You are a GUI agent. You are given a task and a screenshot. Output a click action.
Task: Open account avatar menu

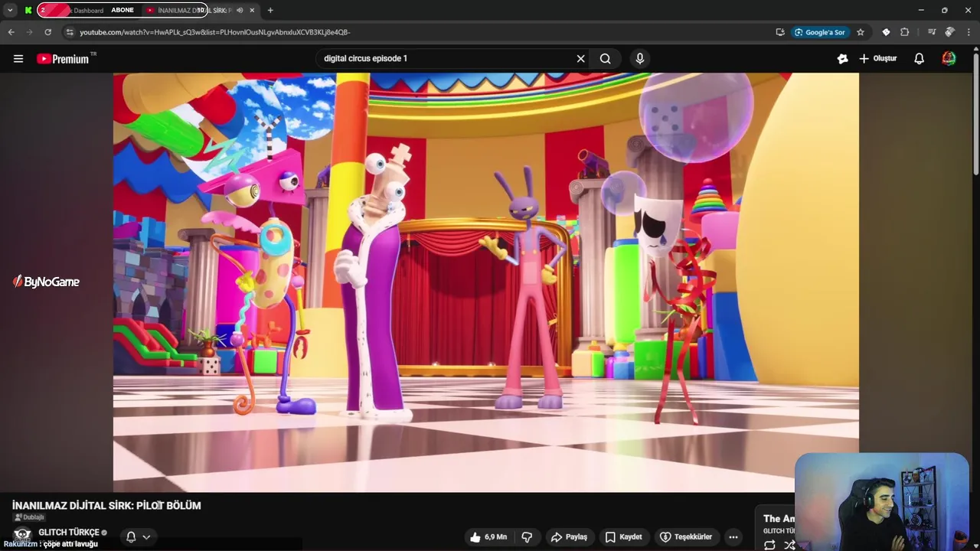(x=949, y=58)
